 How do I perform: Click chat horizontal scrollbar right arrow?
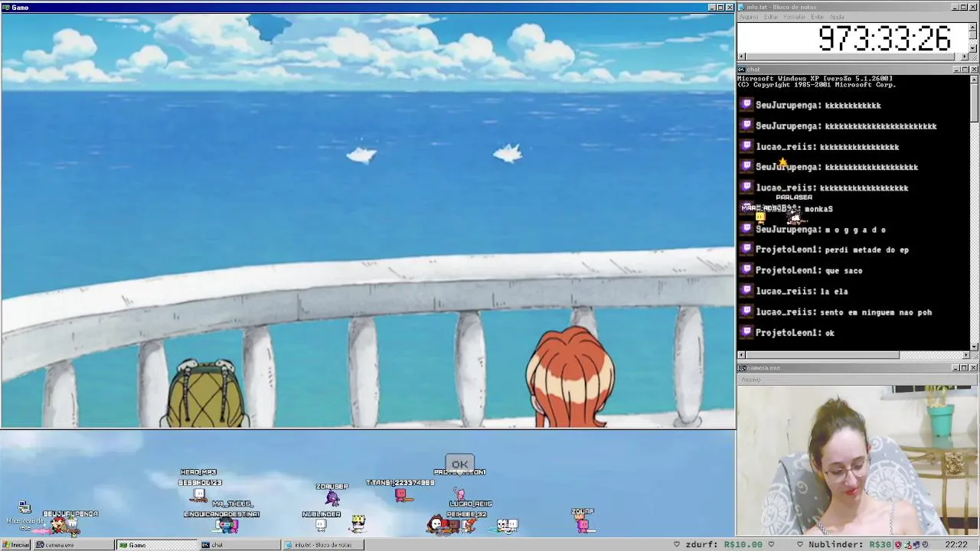[965, 355]
